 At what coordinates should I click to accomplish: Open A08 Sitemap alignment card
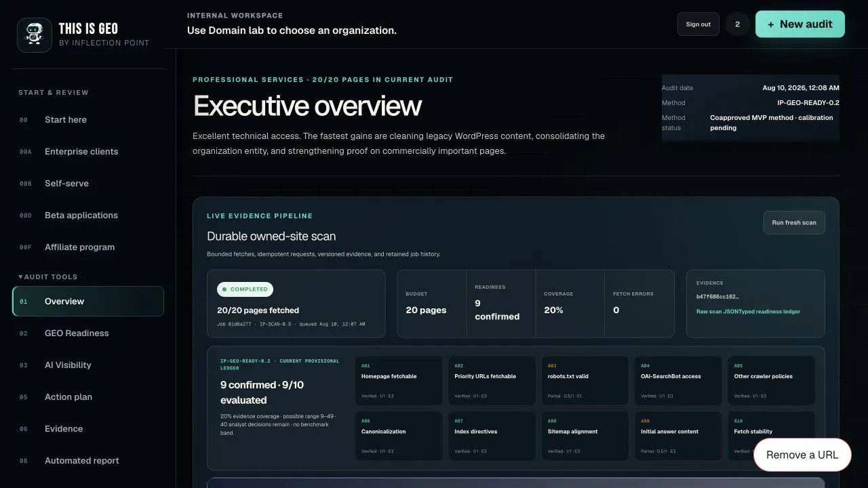coord(585,436)
